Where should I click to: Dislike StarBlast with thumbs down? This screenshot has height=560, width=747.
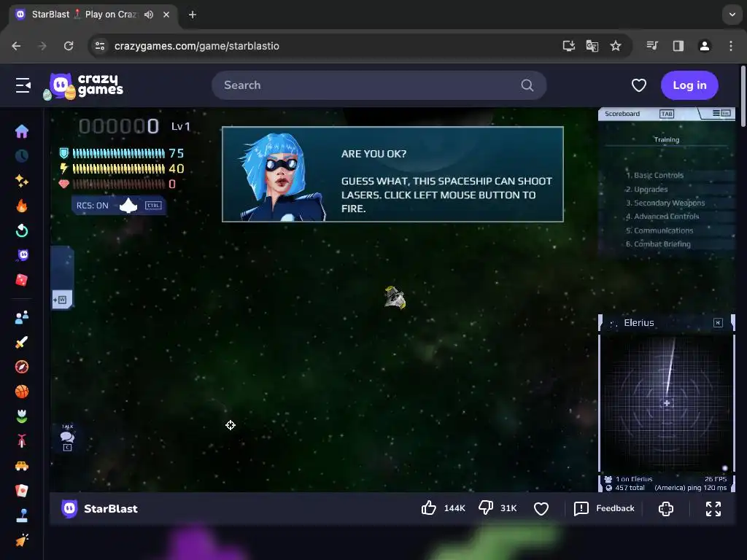pyautogui.click(x=485, y=508)
